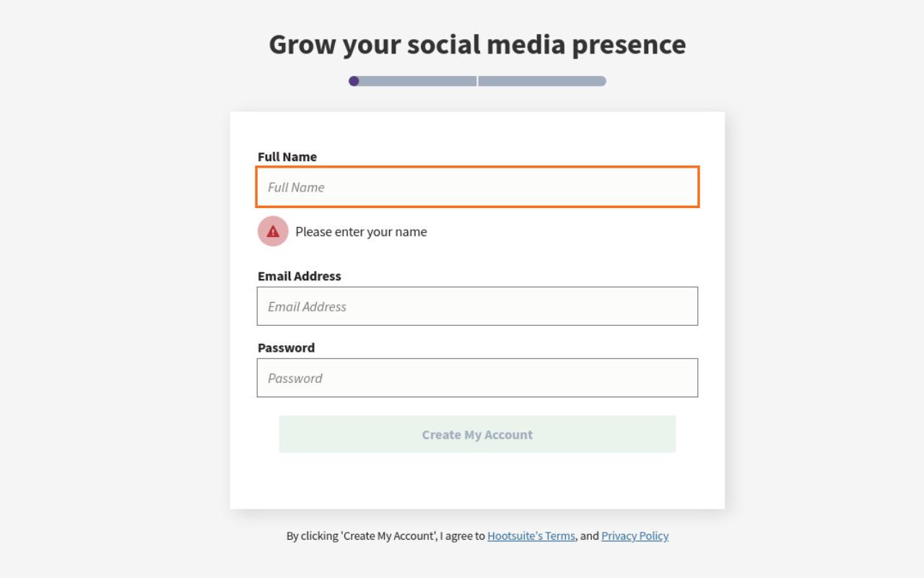The width and height of the screenshot is (924, 578).
Task: Click the second segment of progress bar
Action: [x=542, y=81]
